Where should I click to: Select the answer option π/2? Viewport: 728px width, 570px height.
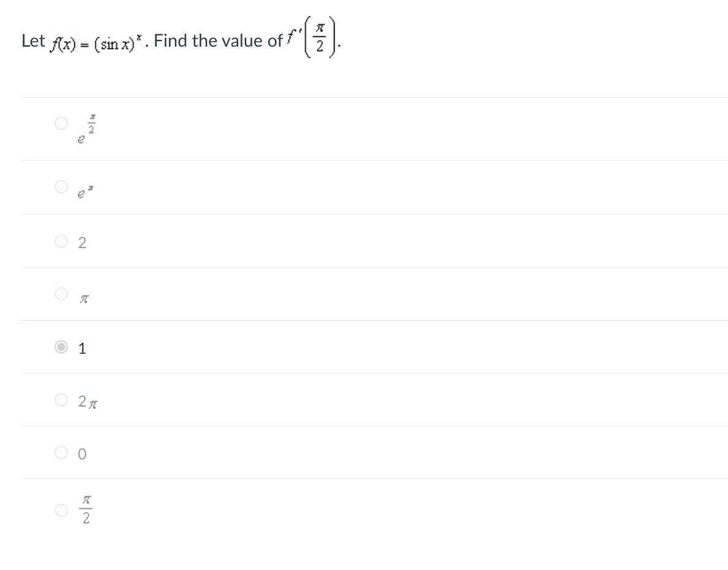coord(61,509)
